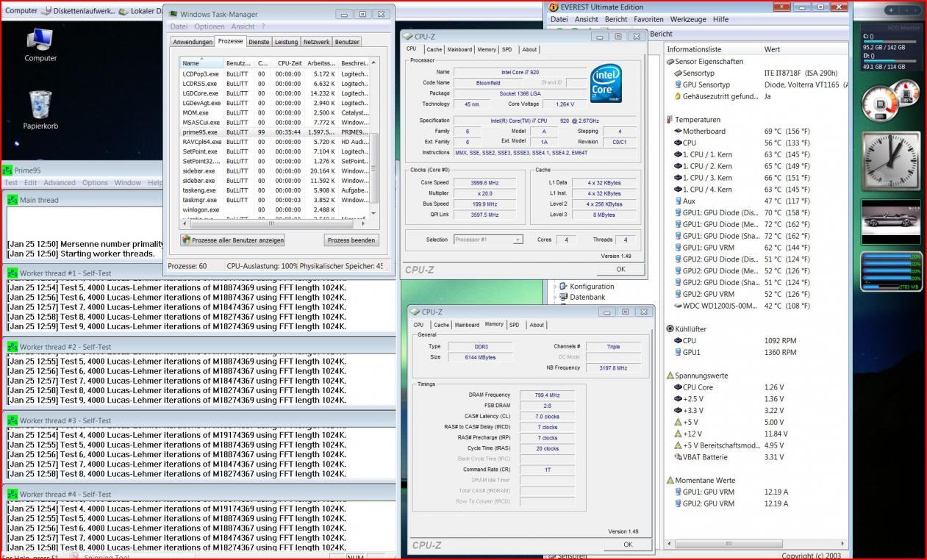The height and width of the screenshot is (560, 927).
Task: Click the Kühllüfter fan section icon
Action: point(670,329)
